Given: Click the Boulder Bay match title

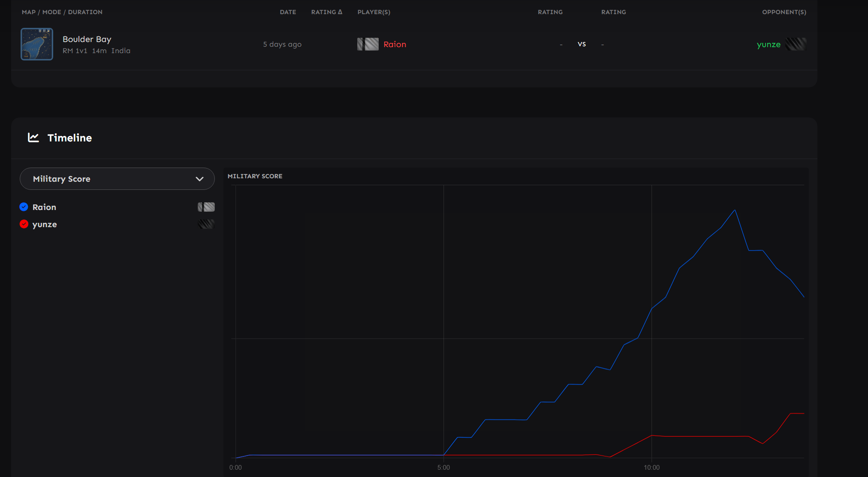Looking at the screenshot, I should click(87, 39).
